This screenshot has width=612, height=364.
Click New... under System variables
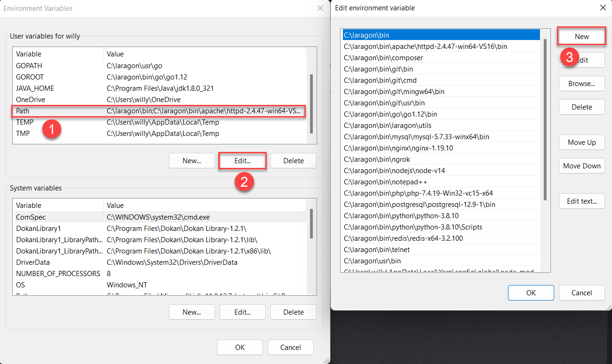pos(192,312)
